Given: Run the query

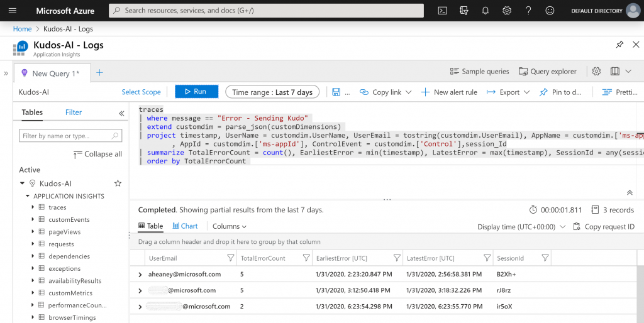Looking at the screenshot, I should click(x=196, y=92).
